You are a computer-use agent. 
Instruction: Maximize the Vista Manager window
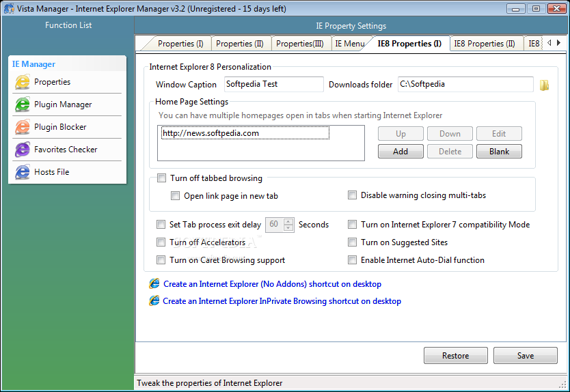click(x=536, y=9)
